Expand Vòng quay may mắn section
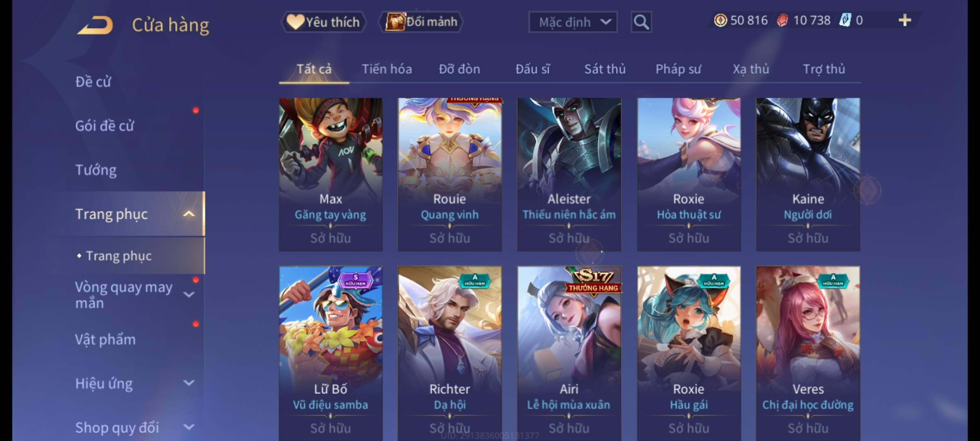The height and width of the screenshot is (441, 980). [x=189, y=295]
